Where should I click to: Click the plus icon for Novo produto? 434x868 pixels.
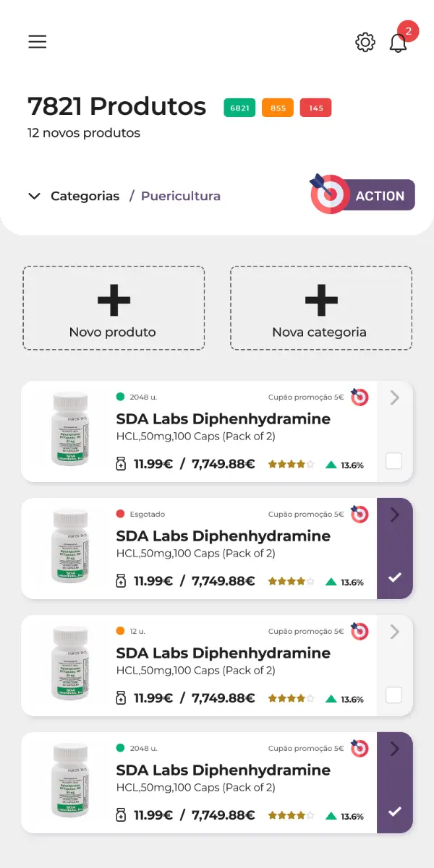tap(114, 300)
